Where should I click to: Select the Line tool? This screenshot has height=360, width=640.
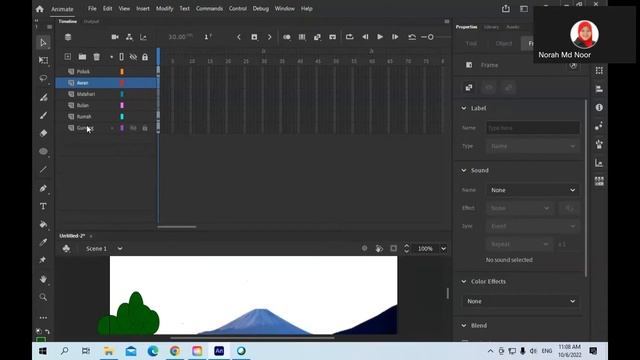[43, 170]
